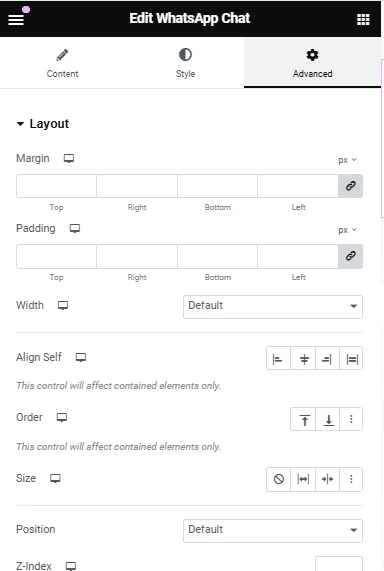Open the hamburger menu in header

pos(16,19)
